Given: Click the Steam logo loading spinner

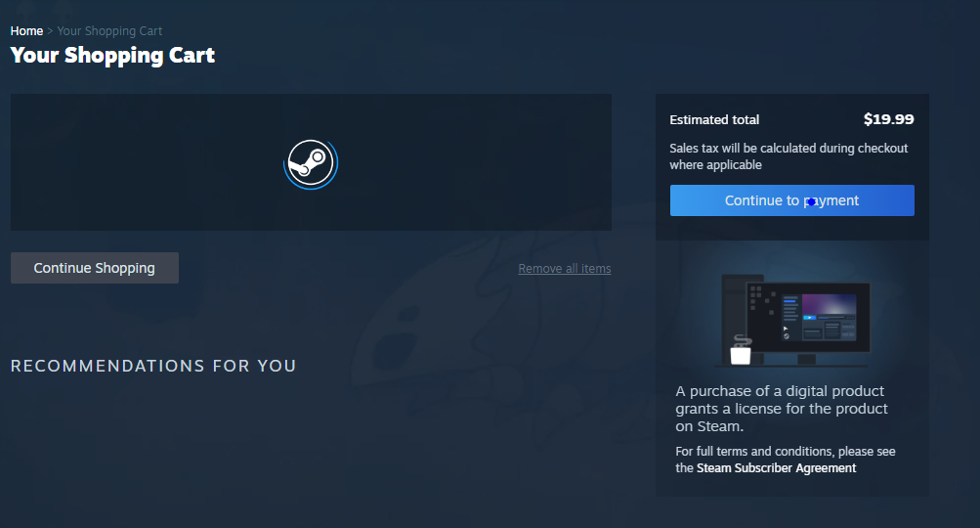Looking at the screenshot, I should point(311,162).
